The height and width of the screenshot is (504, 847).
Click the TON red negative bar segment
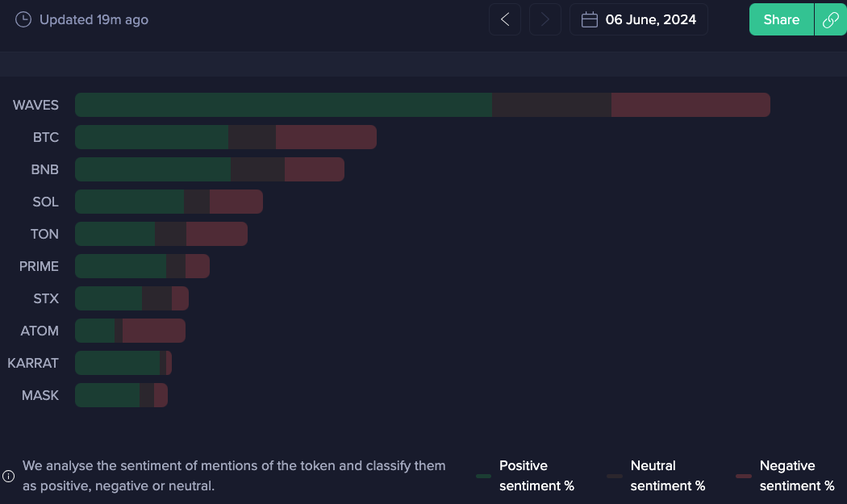(217, 234)
